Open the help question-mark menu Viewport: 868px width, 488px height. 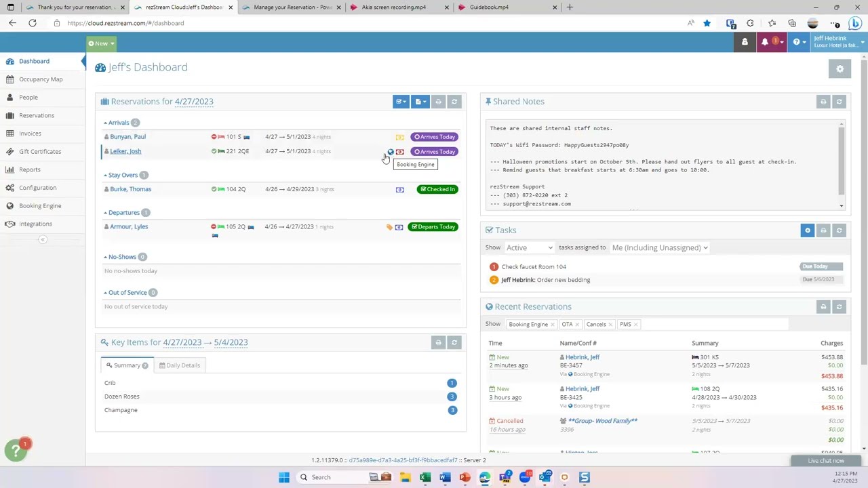tap(797, 42)
